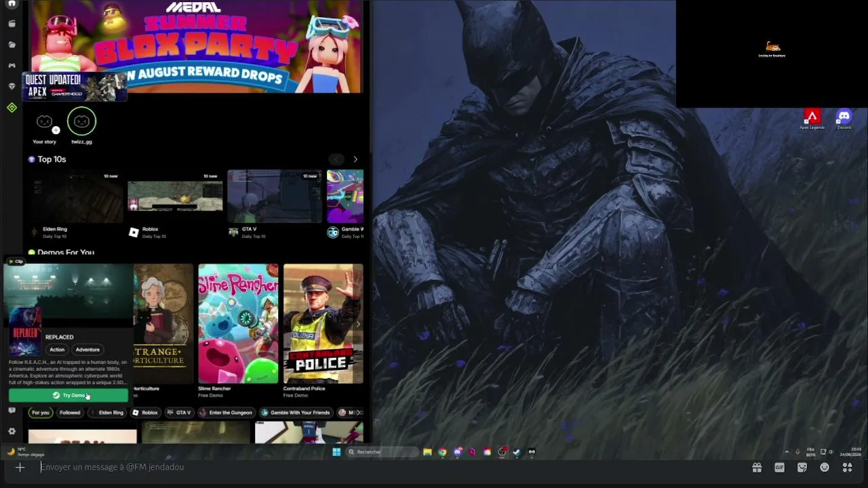Open Discord desktop shortcut
This screenshot has height=488, width=868.
(844, 119)
